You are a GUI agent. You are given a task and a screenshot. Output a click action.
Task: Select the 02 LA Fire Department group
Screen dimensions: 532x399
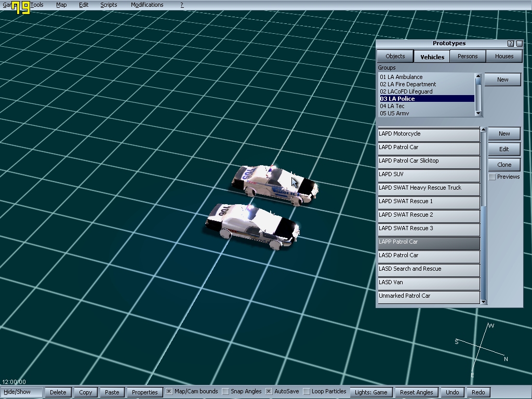[x=427, y=84]
